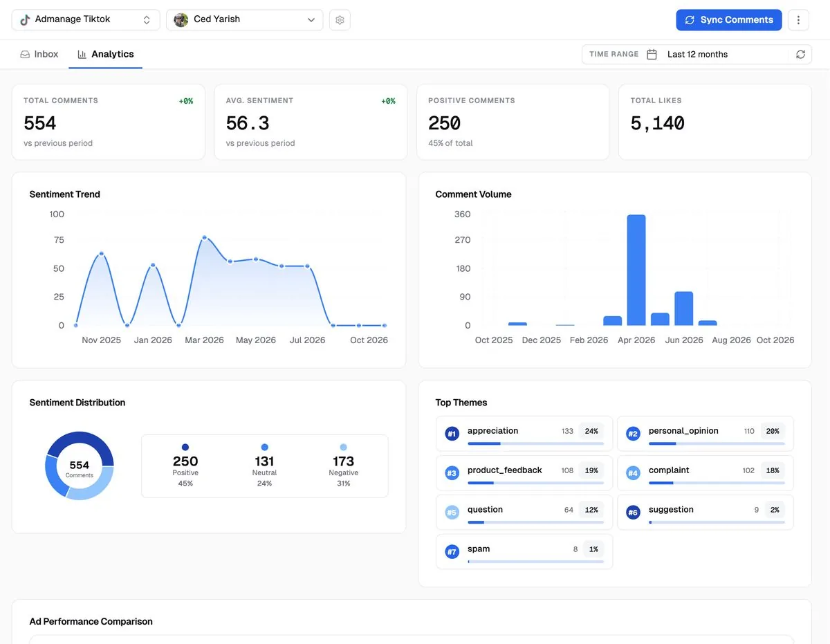Click the #6 rank badge for suggestion
Screen dimensions: 830x644
[633, 513]
